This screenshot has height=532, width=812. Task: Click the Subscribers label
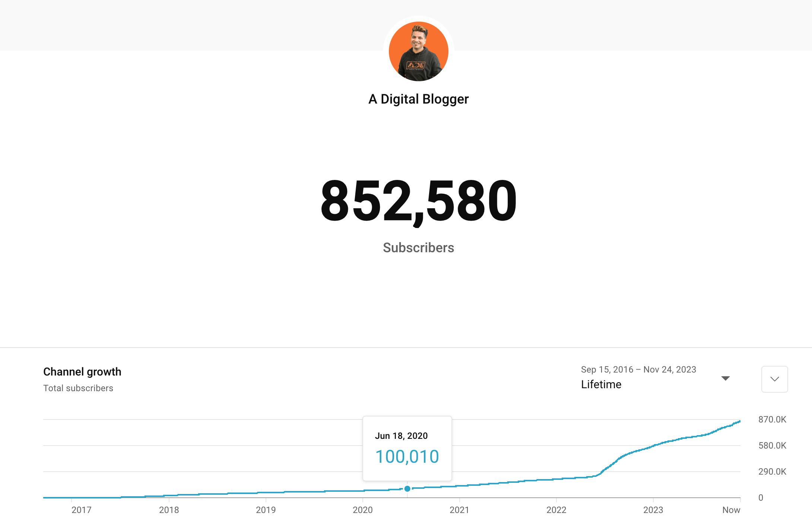418,247
